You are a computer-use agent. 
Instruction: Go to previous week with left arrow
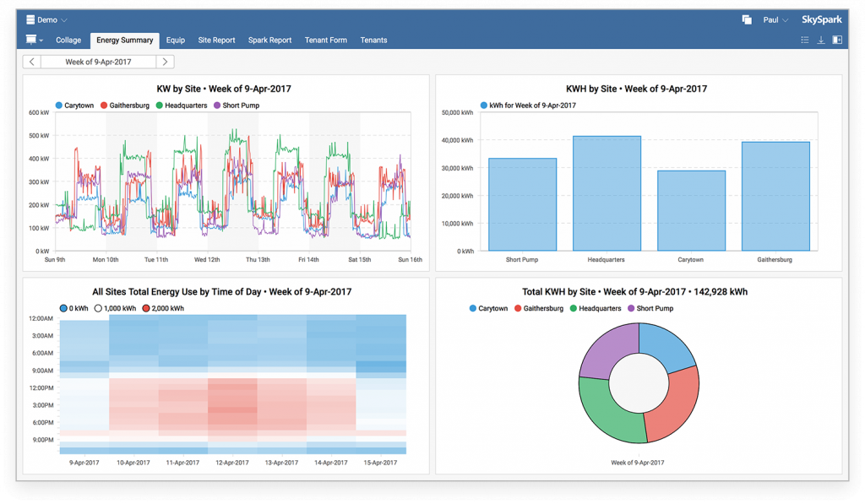pos(31,62)
